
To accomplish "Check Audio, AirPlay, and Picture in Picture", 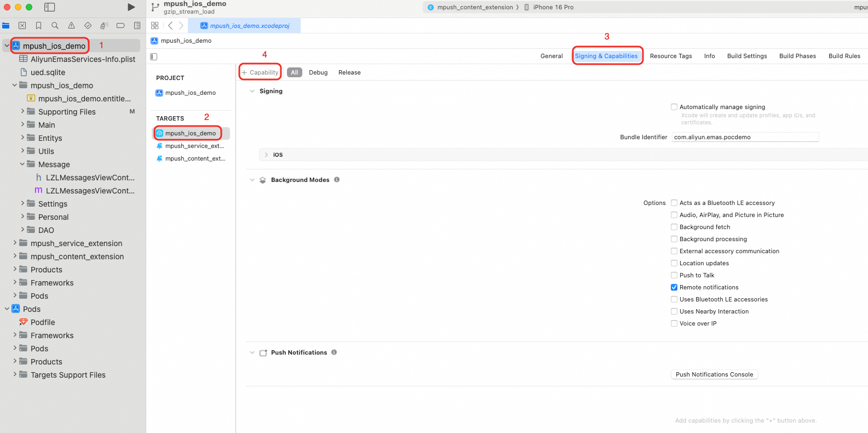I will tap(674, 215).
